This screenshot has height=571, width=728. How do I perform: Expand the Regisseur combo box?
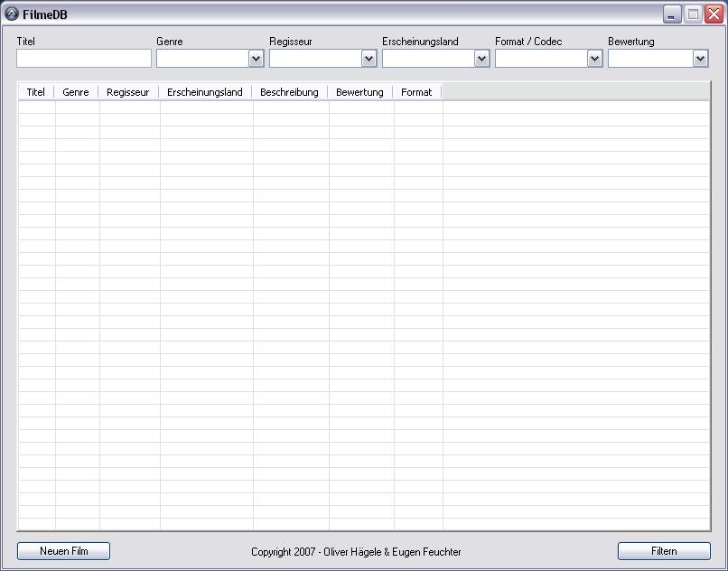click(369, 59)
